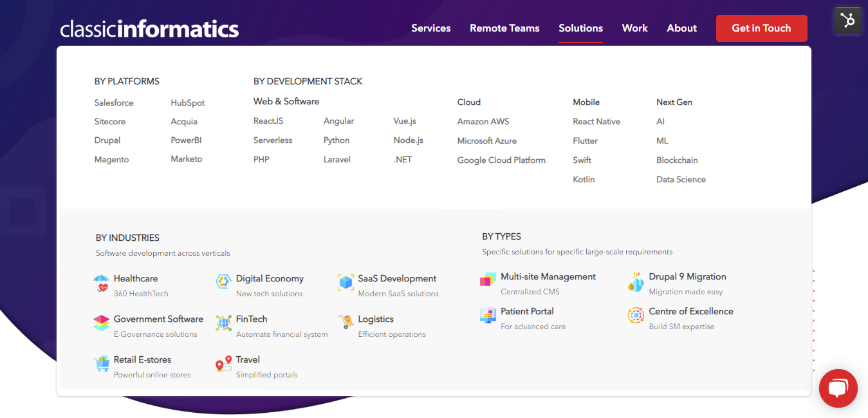Click the Retail E-stores cart icon
This screenshot has height=418, width=868.
click(101, 364)
